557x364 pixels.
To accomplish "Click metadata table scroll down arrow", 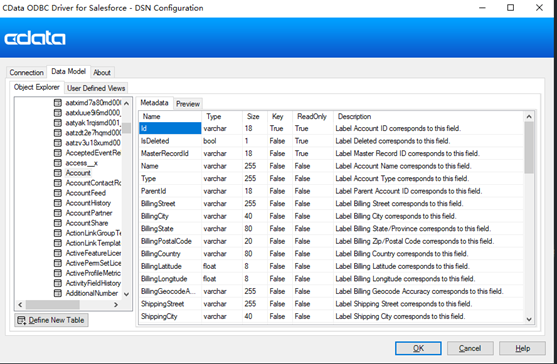I will point(529,319).
